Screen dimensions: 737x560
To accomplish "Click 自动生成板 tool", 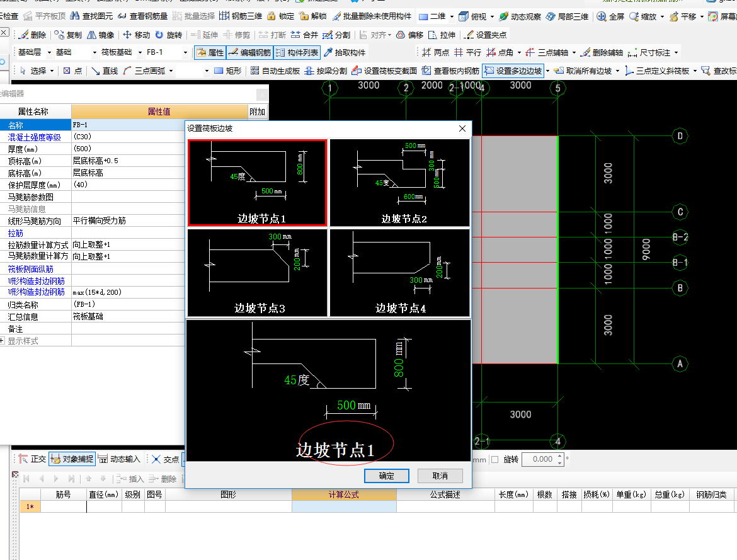I will pyautogui.click(x=275, y=71).
